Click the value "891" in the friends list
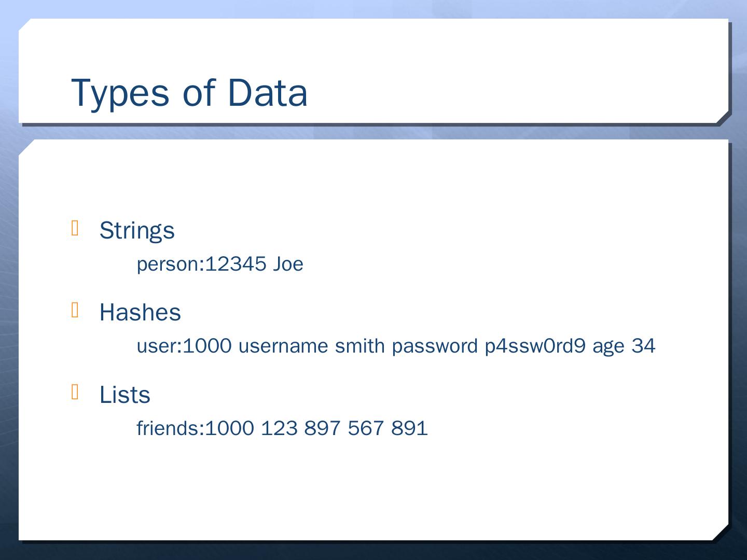 [410, 428]
